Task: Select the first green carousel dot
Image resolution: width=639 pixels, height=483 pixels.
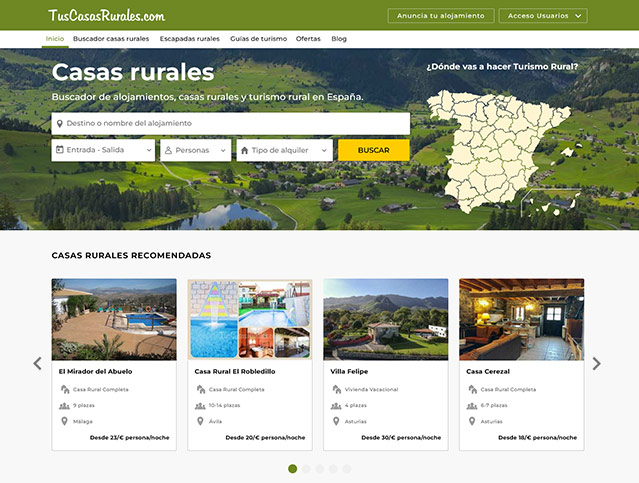Action: click(x=292, y=468)
